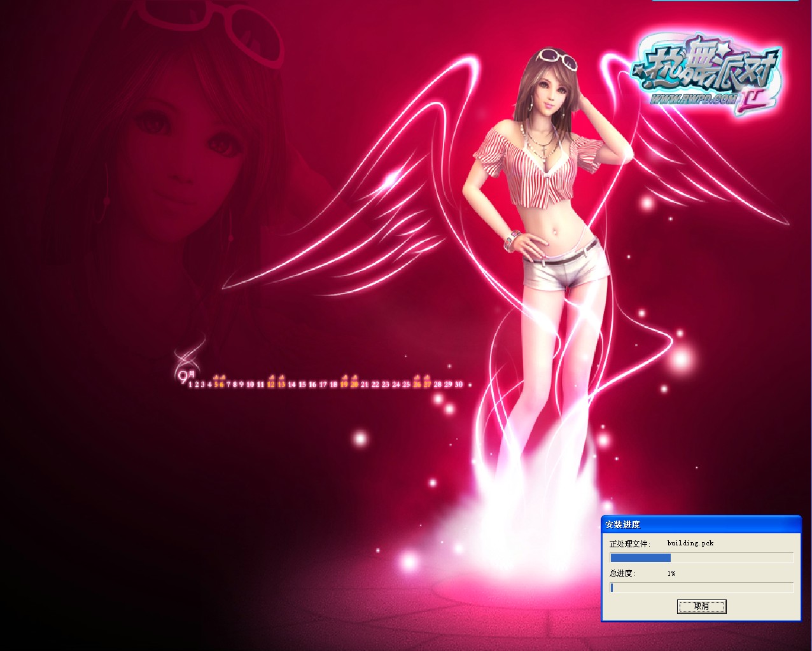Click the 安装进度 dialog title bar

coord(701,524)
